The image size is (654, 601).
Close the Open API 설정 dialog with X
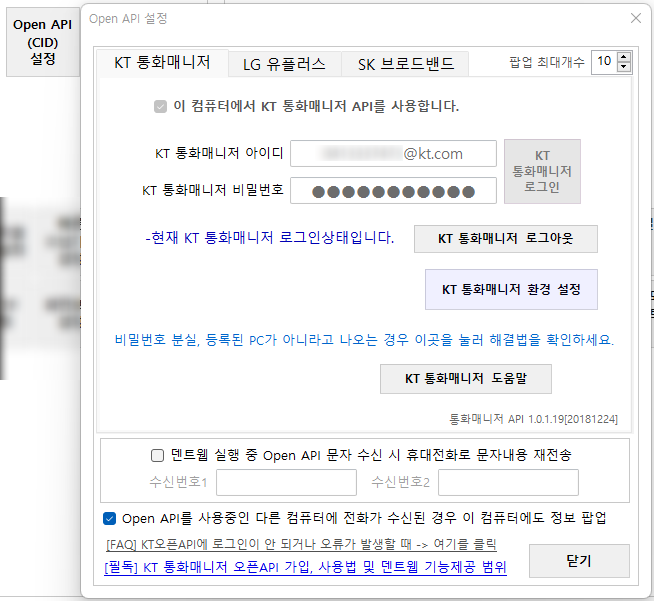point(636,18)
